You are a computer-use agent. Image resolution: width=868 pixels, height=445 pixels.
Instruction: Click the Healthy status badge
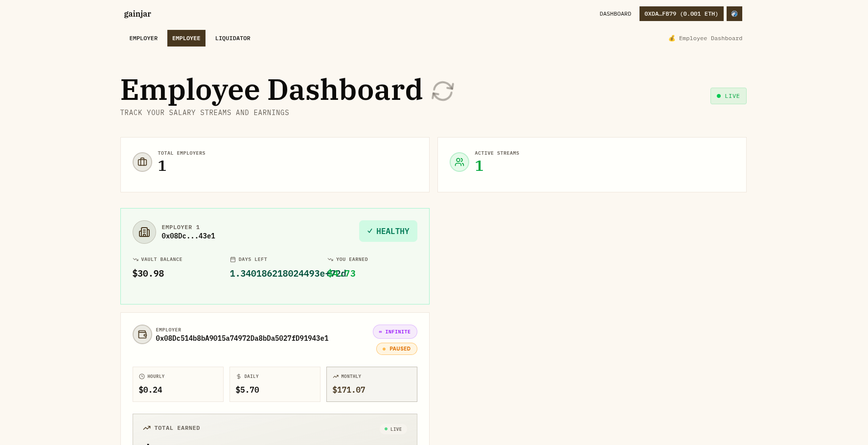[x=388, y=231]
